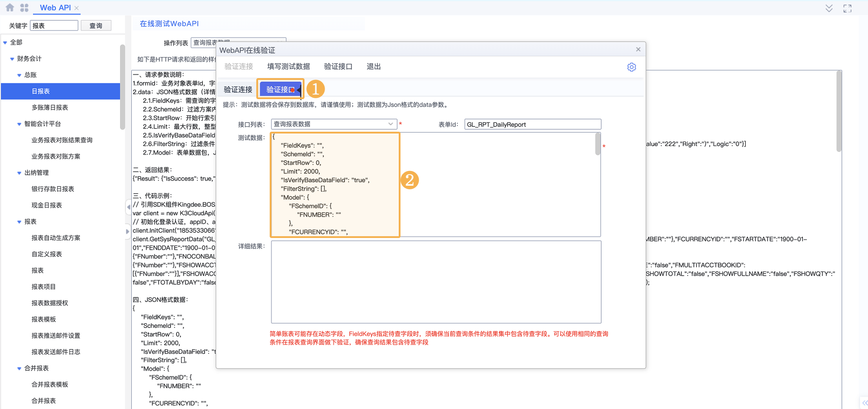
Task: Click the 查询 search button
Action: click(x=96, y=26)
